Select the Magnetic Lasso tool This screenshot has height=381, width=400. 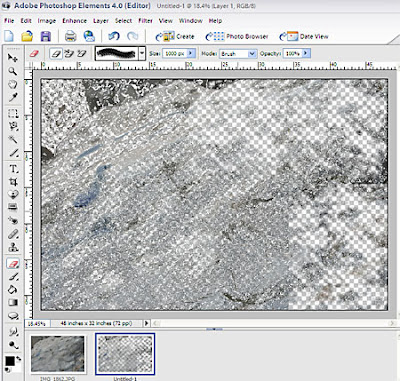[x=13, y=127]
